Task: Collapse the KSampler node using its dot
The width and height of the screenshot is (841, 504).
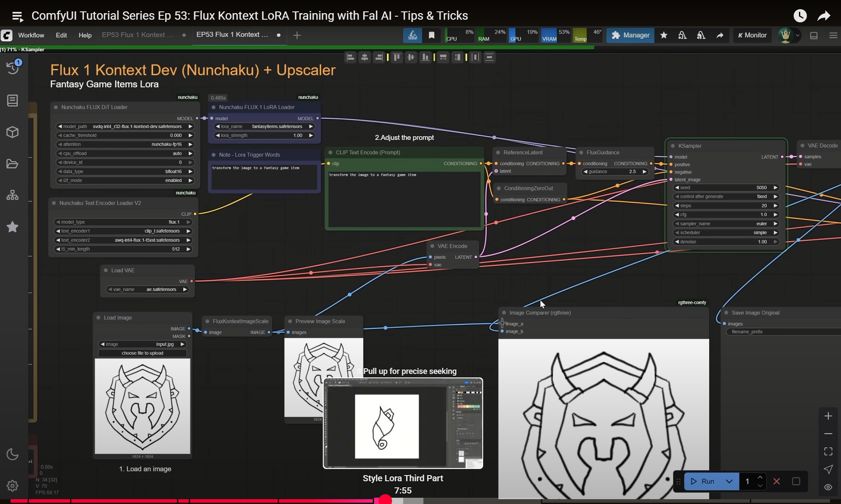Action: (672, 146)
